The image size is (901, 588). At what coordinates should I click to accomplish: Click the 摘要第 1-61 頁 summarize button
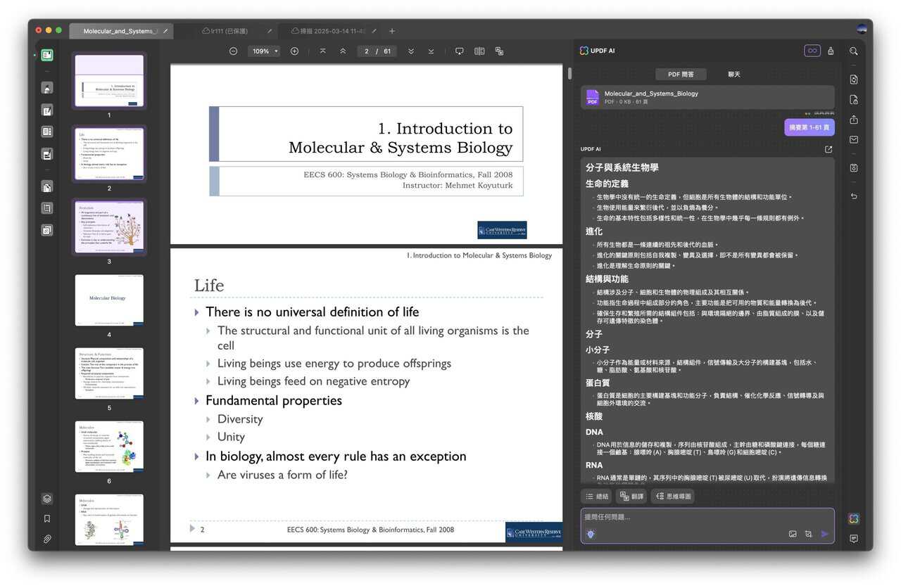[808, 126]
